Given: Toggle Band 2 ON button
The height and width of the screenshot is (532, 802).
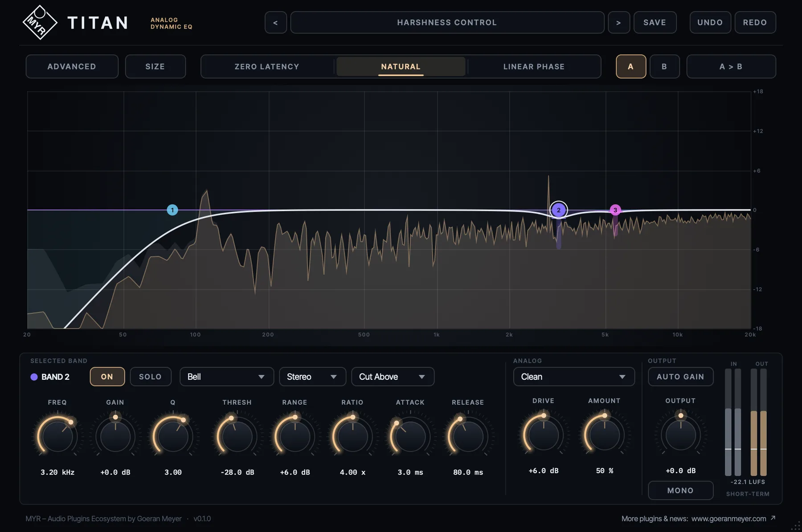Looking at the screenshot, I should point(107,377).
